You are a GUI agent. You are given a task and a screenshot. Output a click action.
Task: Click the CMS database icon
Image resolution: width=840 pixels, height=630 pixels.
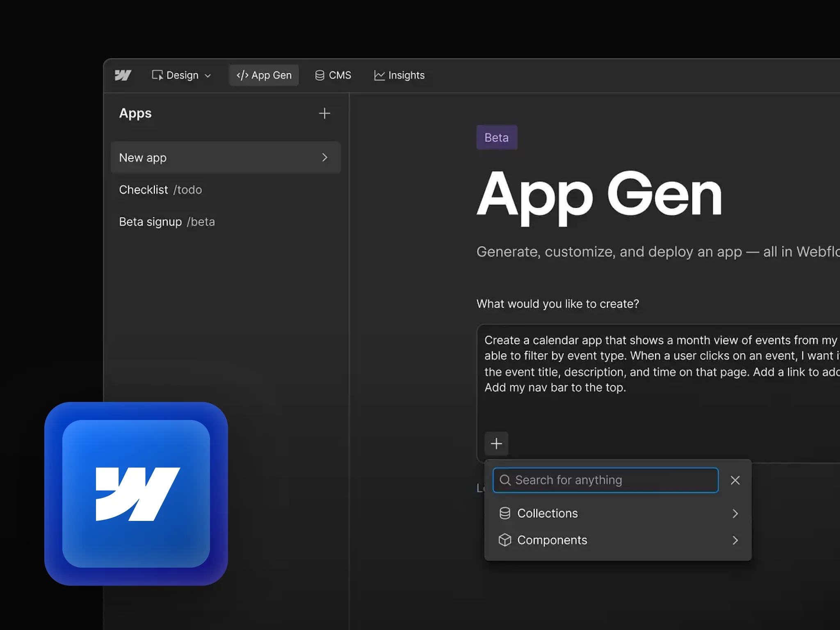(320, 75)
